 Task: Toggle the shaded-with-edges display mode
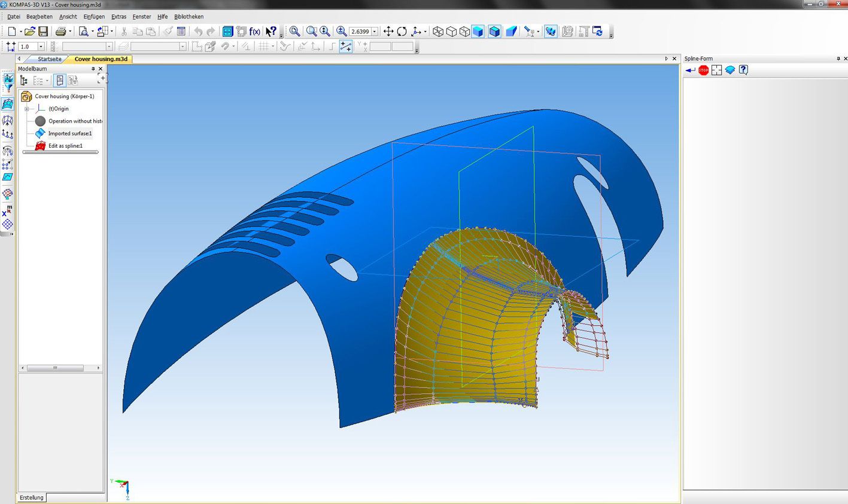click(494, 32)
